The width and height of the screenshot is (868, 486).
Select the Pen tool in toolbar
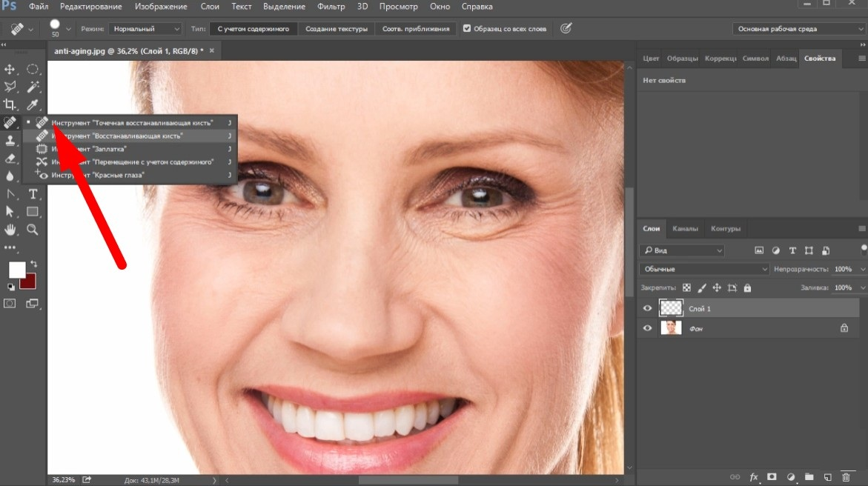click(x=10, y=194)
